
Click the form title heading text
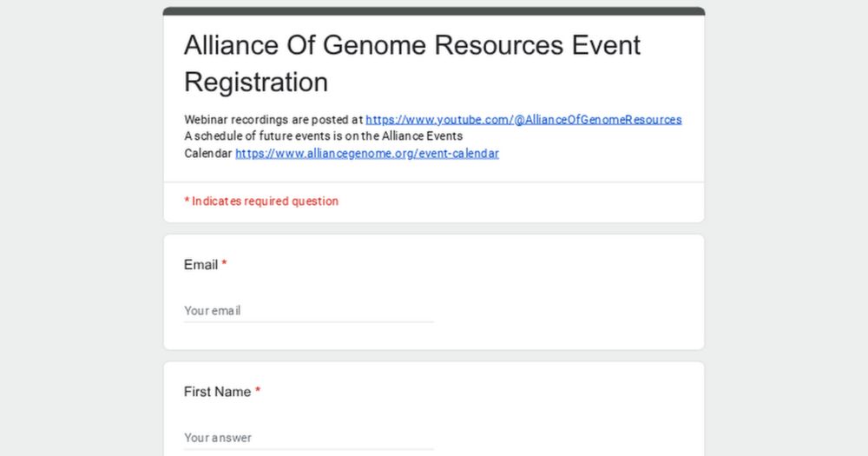[x=411, y=45]
